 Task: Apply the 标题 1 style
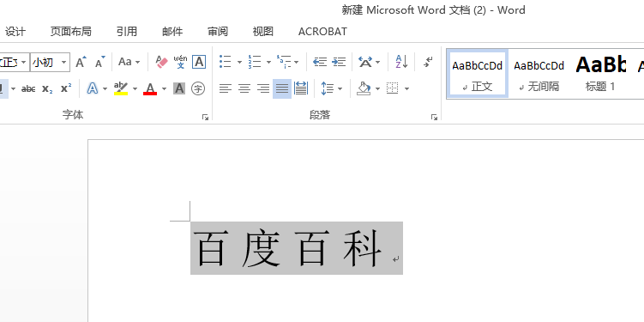600,74
